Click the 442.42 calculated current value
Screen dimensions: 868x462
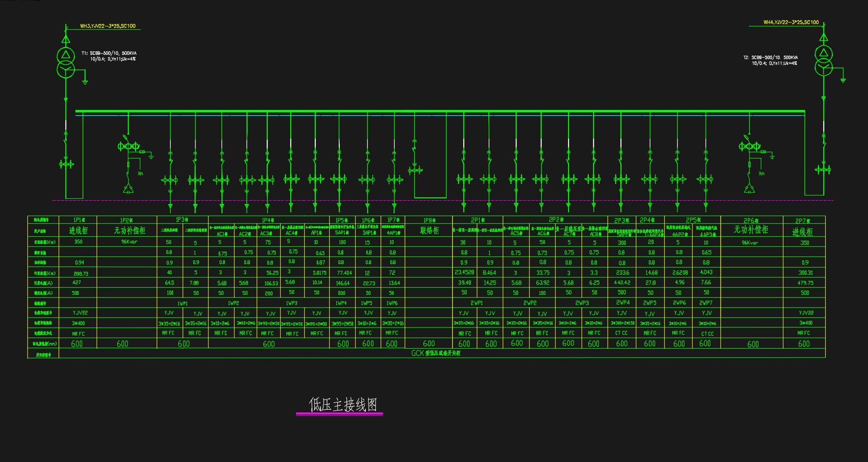(622, 282)
